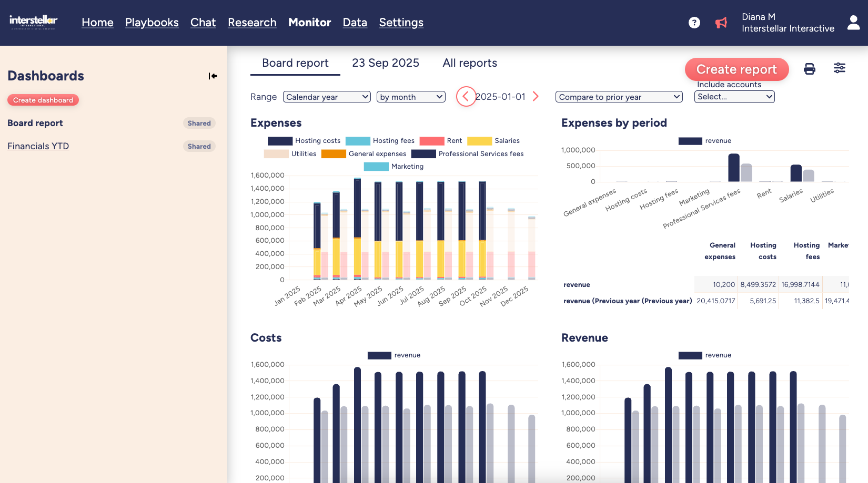Screen dimensions: 868x483
Task: Switch to the All reports tab
Action: 469,63
